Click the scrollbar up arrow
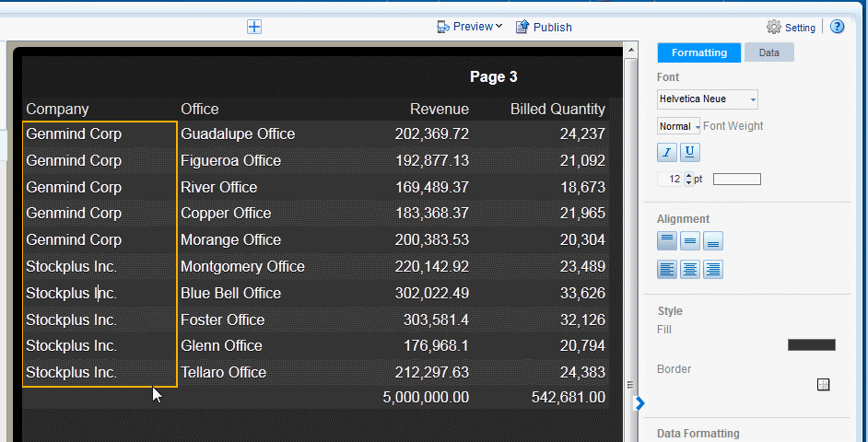The width and height of the screenshot is (868, 442). (630, 51)
